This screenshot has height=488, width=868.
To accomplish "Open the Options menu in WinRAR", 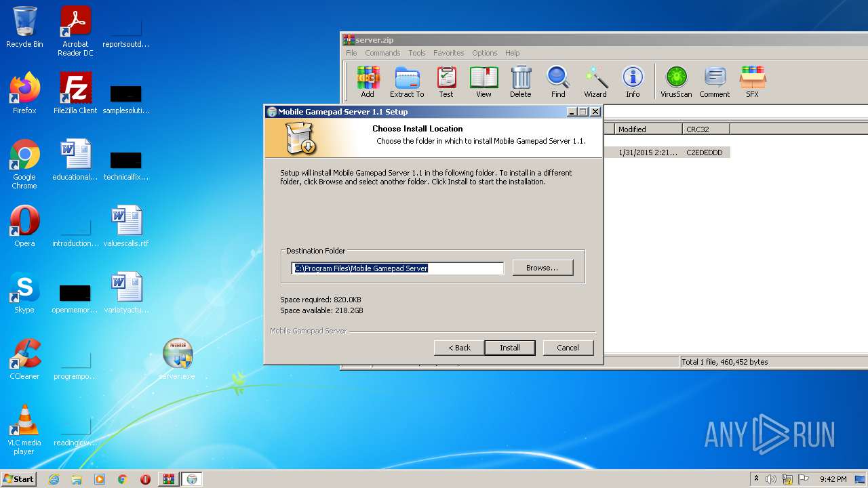I will click(x=485, y=53).
